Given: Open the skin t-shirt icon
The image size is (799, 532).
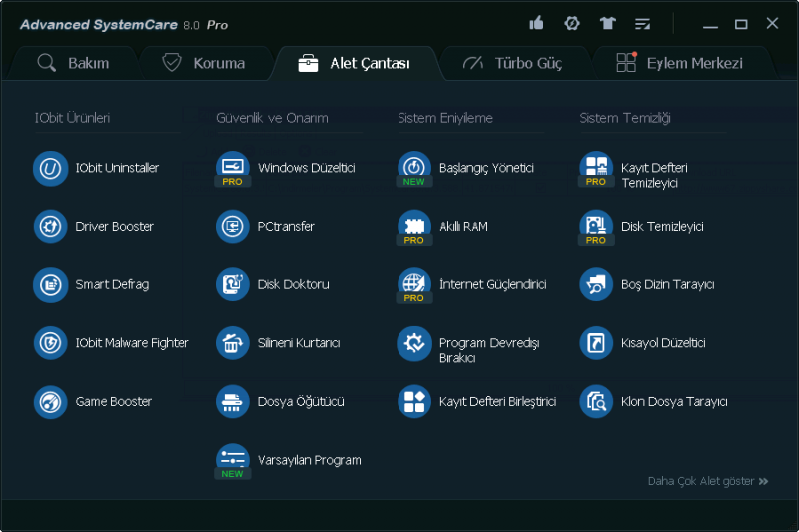Looking at the screenshot, I should (608, 23).
